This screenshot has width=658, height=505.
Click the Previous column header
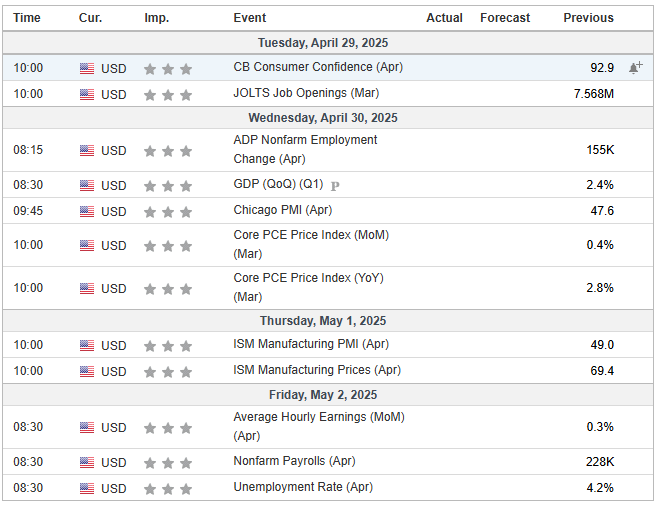click(588, 18)
